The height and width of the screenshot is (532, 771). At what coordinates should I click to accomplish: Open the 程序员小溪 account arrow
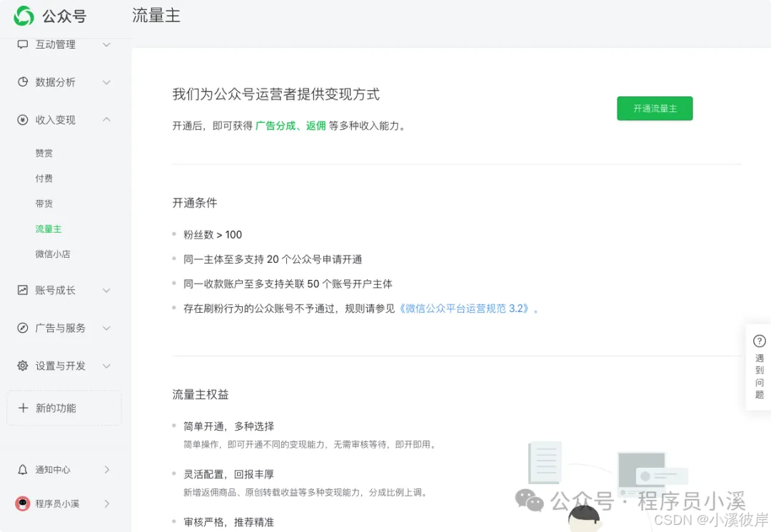coord(106,503)
